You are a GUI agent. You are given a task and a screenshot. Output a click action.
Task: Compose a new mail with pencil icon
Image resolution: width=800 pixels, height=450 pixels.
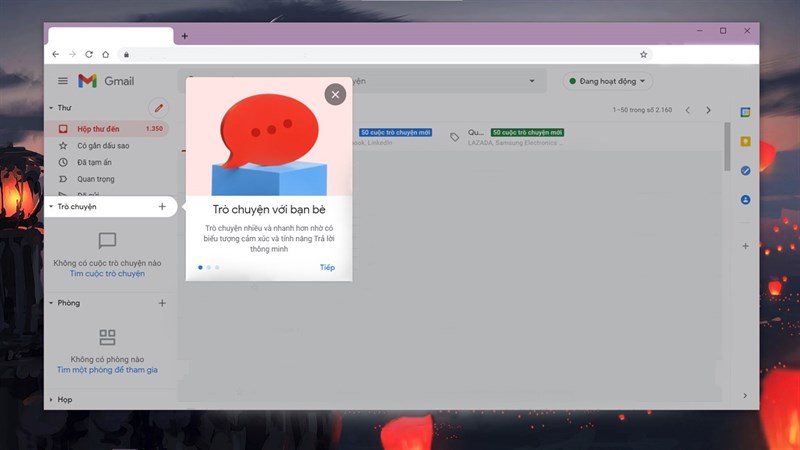click(x=159, y=108)
